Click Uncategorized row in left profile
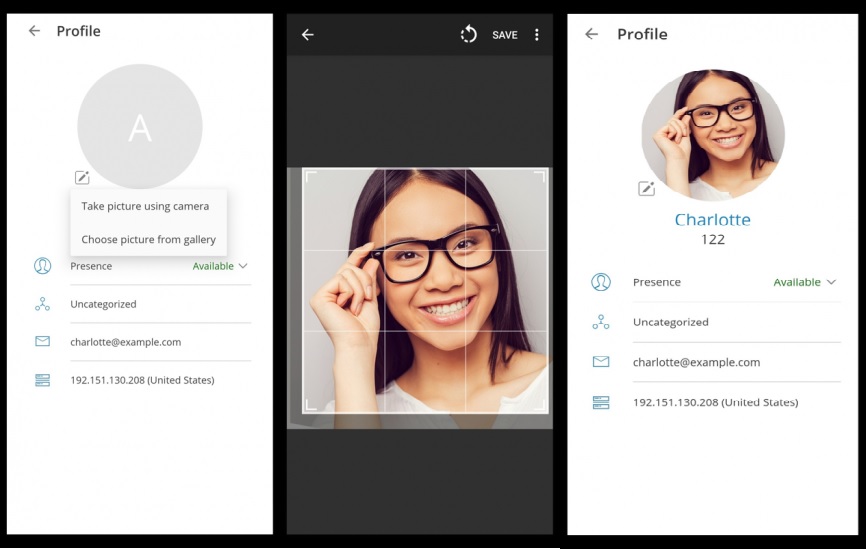The height and width of the screenshot is (549, 867). click(x=160, y=304)
